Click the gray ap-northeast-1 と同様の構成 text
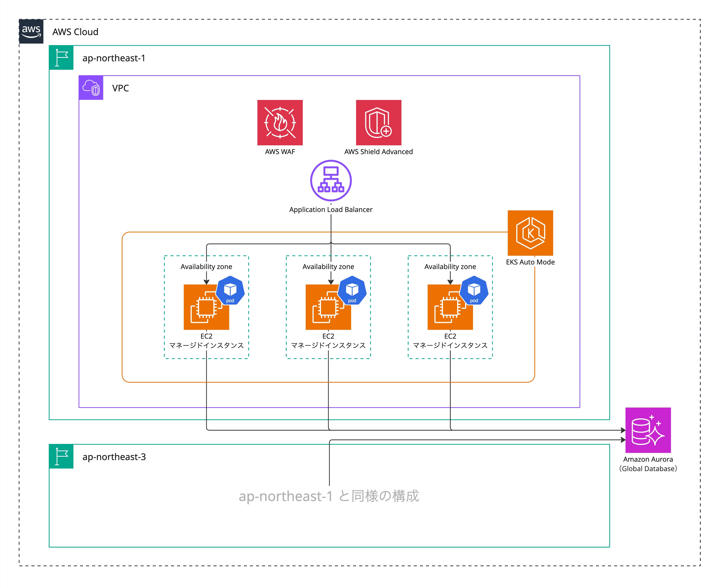Image resolution: width=719 pixels, height=588 pixels. [329, 496]
